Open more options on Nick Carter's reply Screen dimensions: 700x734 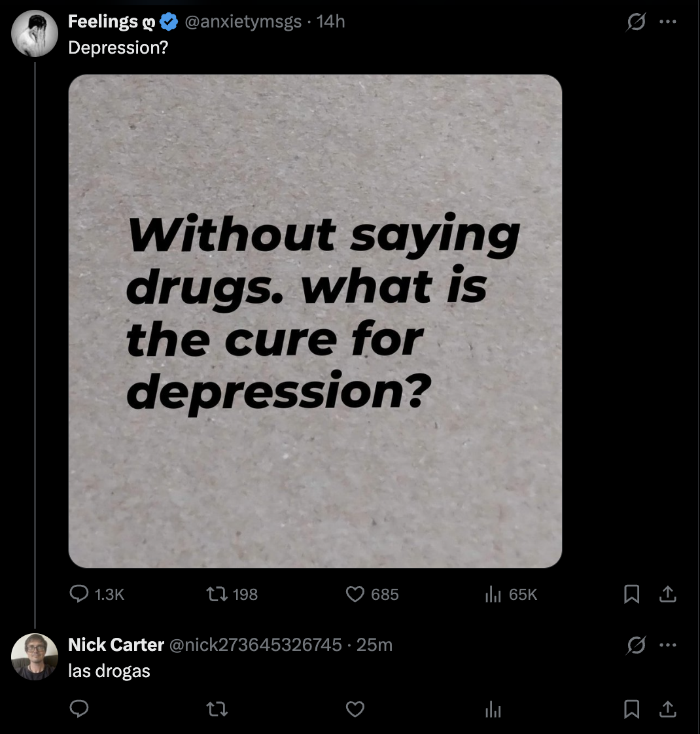click(x=667, y=646)
